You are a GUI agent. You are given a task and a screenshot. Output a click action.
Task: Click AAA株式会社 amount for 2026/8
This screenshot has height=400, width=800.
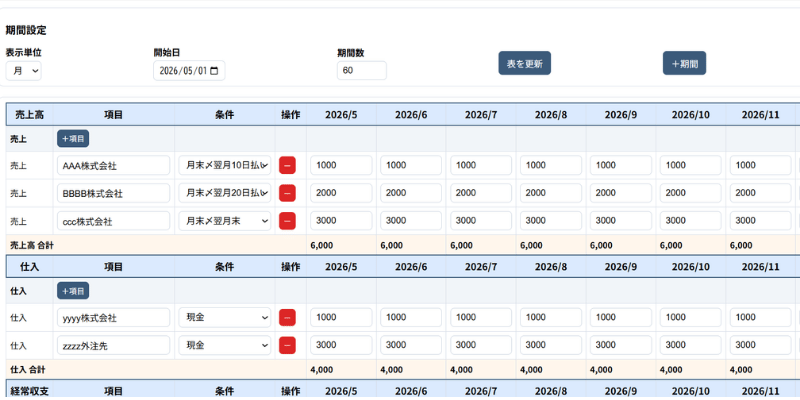(551, 165)
